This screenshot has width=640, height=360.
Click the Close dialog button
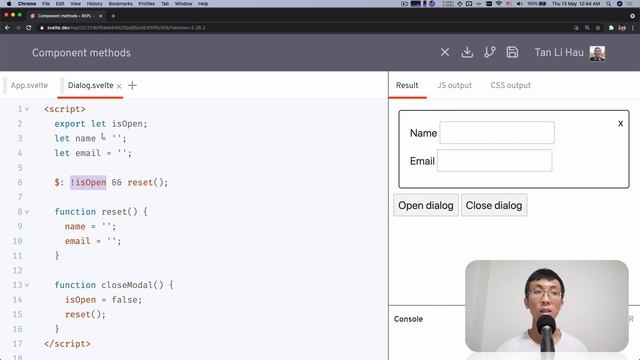(x=494, y=205)
